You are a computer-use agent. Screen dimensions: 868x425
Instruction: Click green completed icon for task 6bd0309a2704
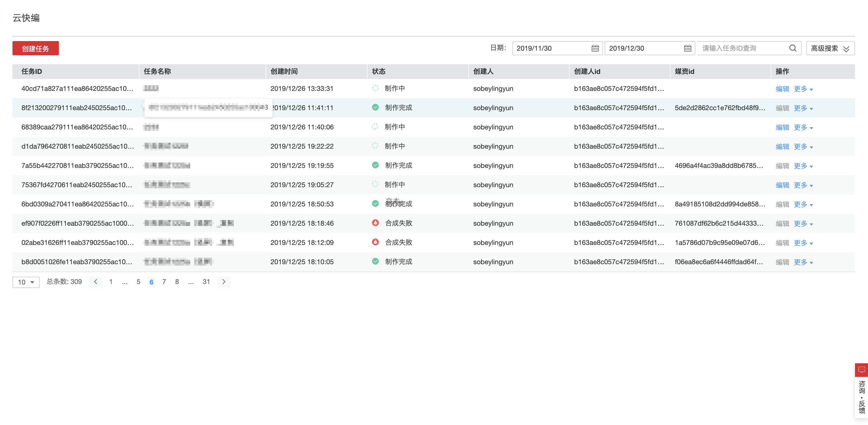[x=375, y=204]
